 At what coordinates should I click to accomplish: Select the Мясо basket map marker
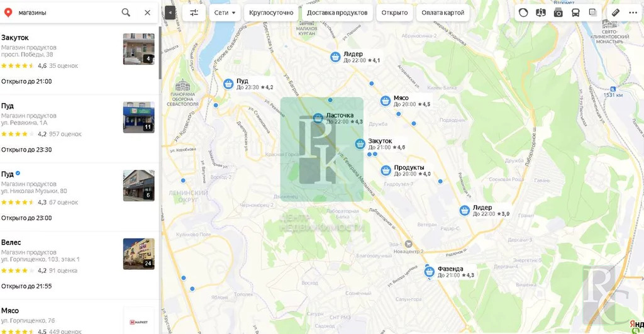point(386,101)
